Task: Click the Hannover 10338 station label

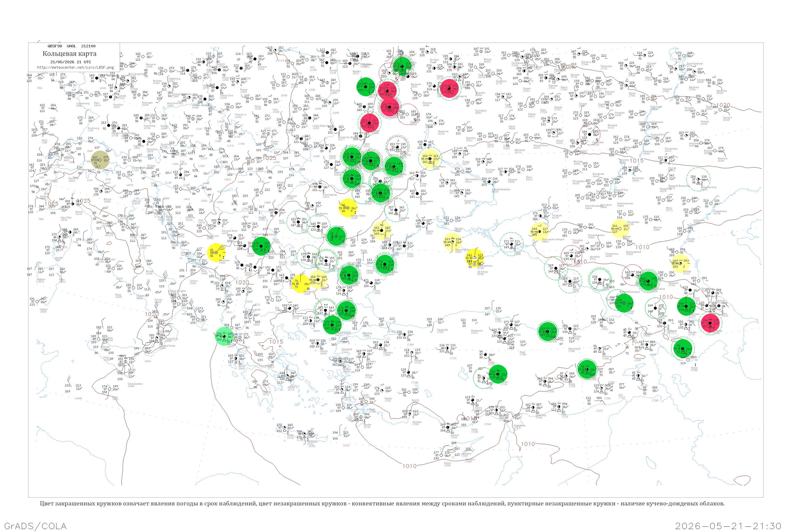Action: click(151, 65)
